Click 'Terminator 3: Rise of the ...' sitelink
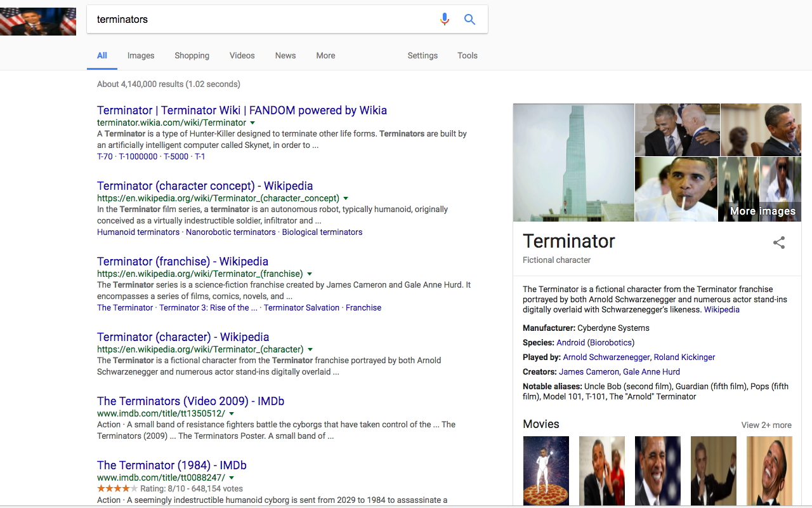 tap(208, 308)
